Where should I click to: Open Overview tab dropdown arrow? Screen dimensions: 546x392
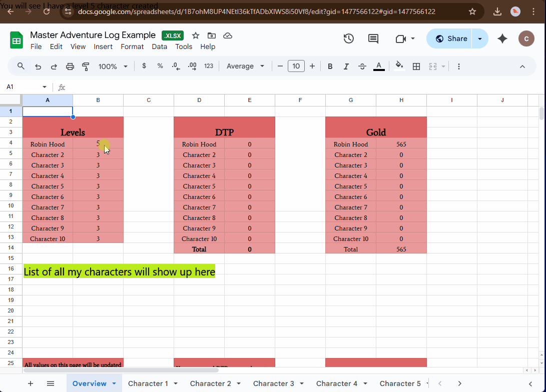(x=114, y=383)
